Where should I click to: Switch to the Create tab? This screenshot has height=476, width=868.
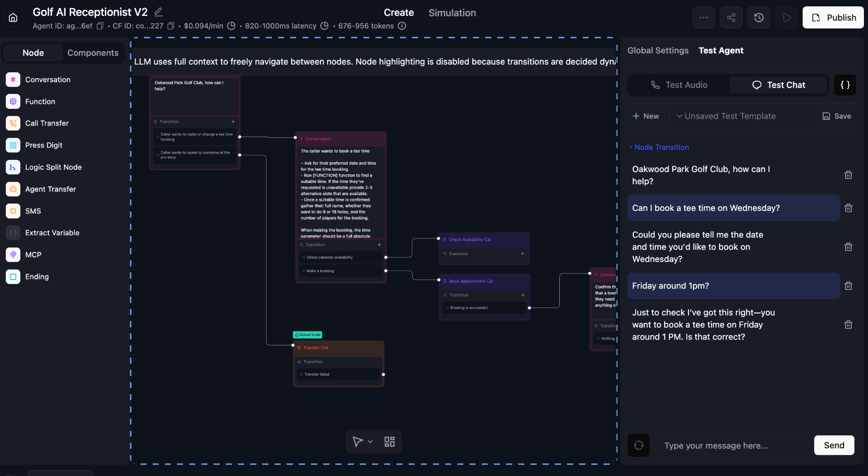398,13
